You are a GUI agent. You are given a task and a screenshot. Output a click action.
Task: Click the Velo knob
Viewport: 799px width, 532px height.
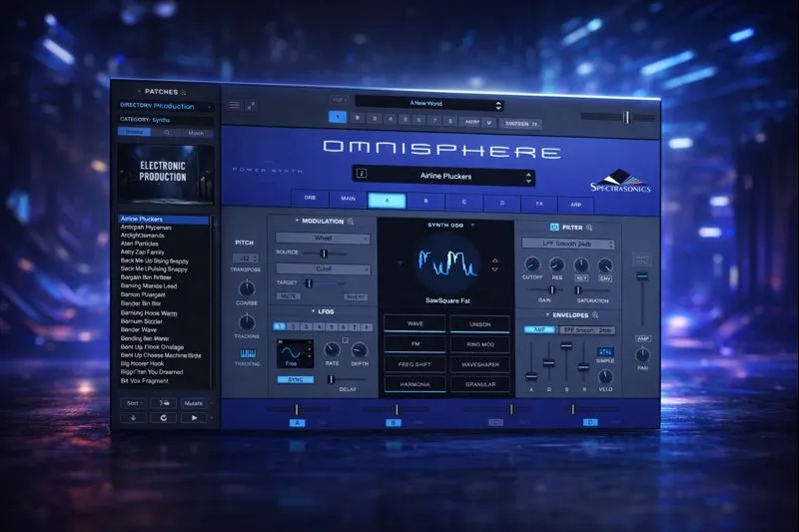605,376
